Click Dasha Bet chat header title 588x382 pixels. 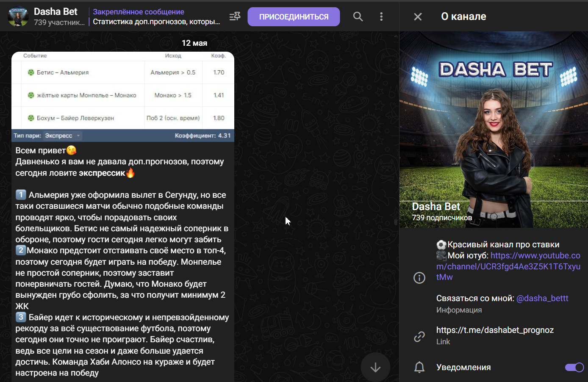click(55, 12)
